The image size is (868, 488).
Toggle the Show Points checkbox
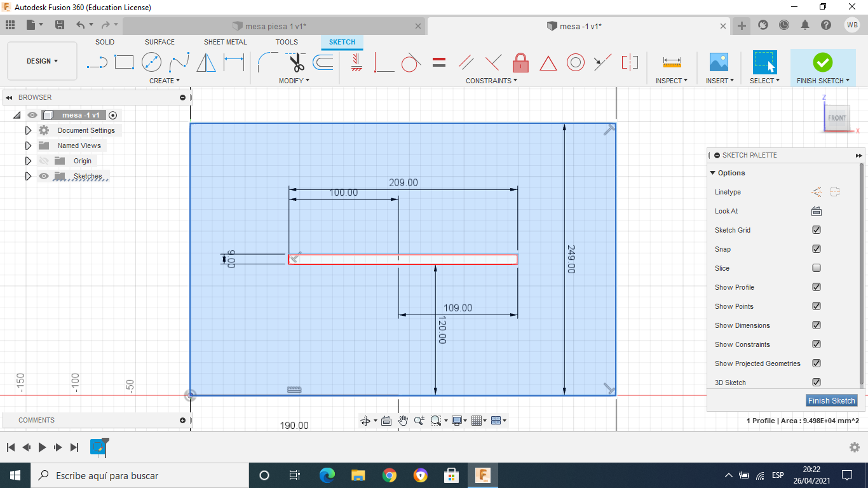point(817,306)
